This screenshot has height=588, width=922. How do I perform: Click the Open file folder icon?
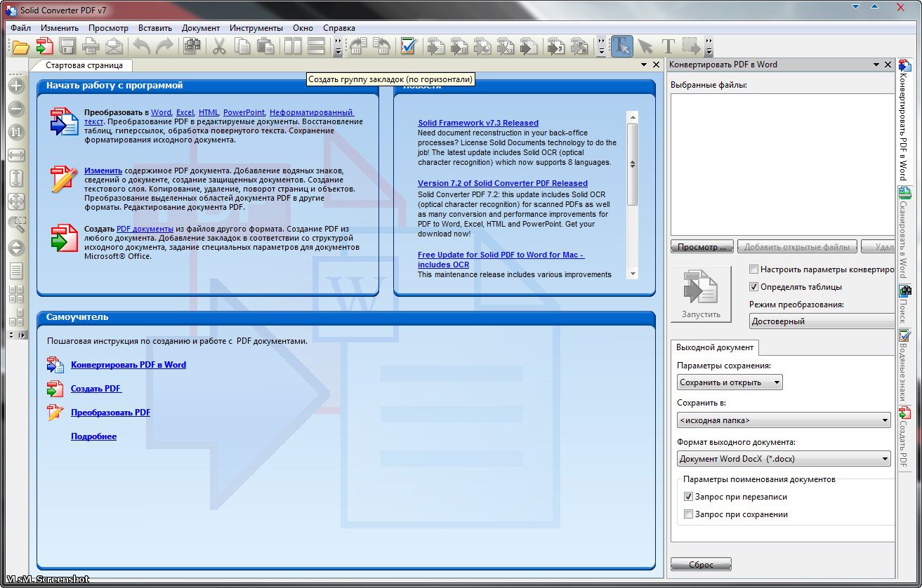click(20, 47)
